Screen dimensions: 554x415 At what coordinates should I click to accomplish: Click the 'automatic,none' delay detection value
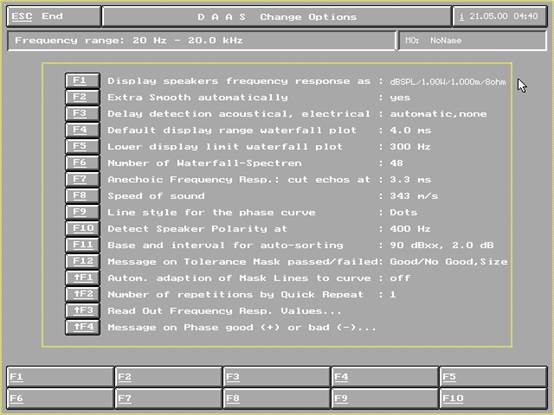tap(438, 114)
